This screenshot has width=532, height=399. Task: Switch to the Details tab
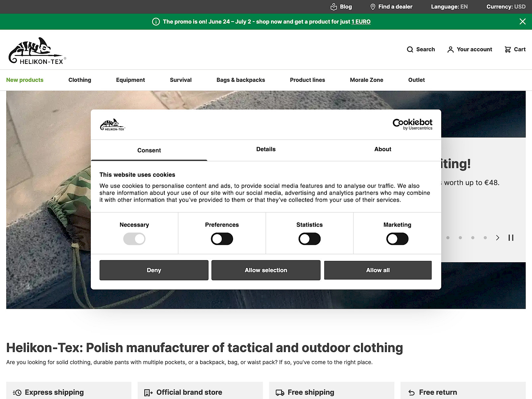[x=266, y=149]
